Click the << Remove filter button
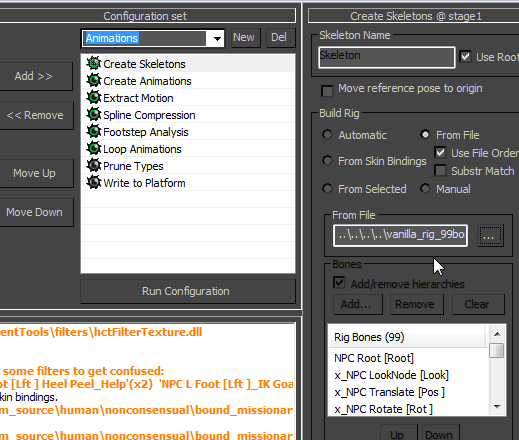 35,115
